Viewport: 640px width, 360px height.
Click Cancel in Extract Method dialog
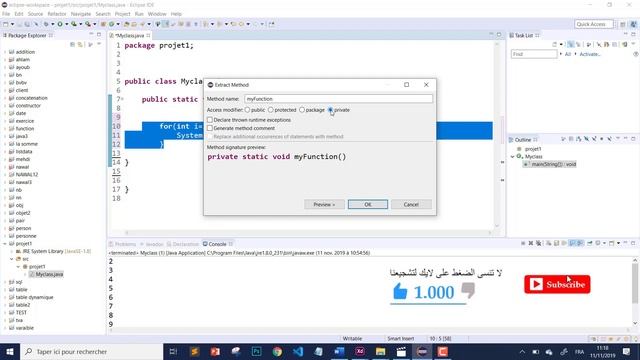tap(411, 204)
